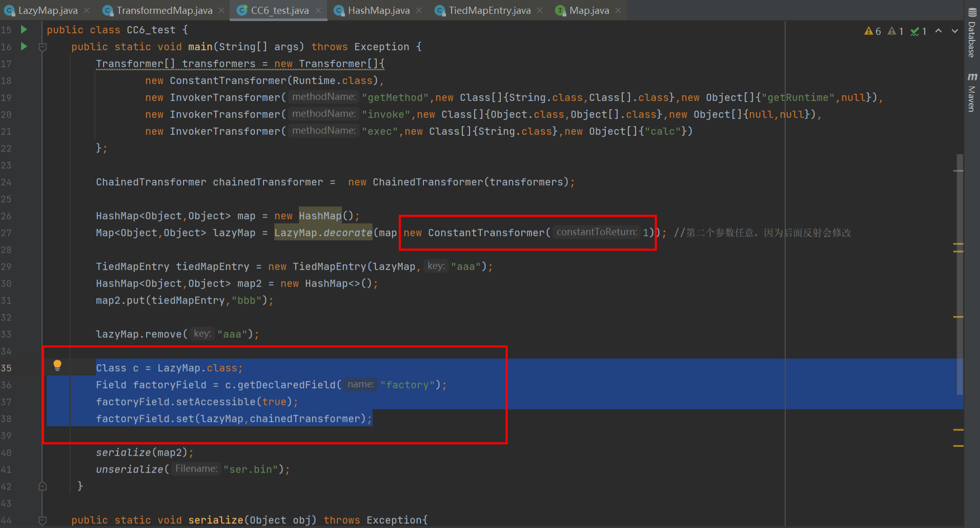Click the typo check indicator showing 1
The image size is (980, 528).
coord(918,31)
